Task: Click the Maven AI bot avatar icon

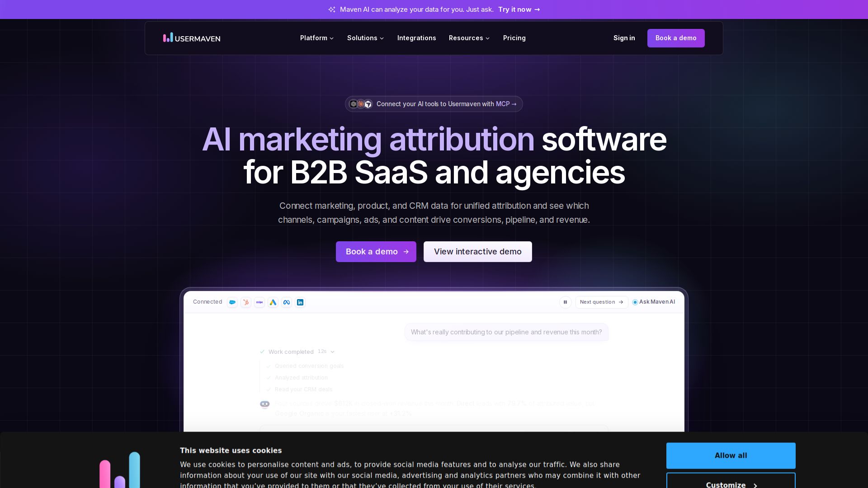Action: coord(265,404)
